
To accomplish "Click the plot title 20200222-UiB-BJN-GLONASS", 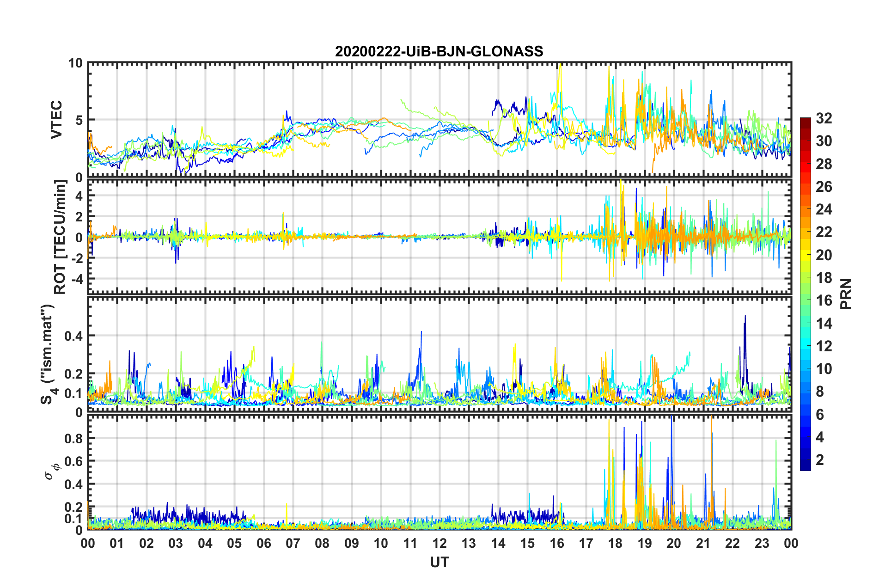I will coord(439,51).
